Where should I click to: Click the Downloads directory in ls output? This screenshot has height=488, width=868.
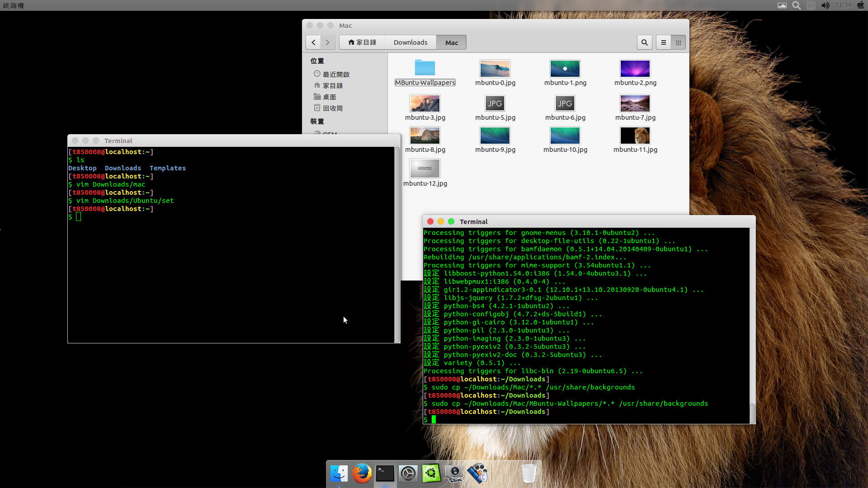click(x=123, y=168)
